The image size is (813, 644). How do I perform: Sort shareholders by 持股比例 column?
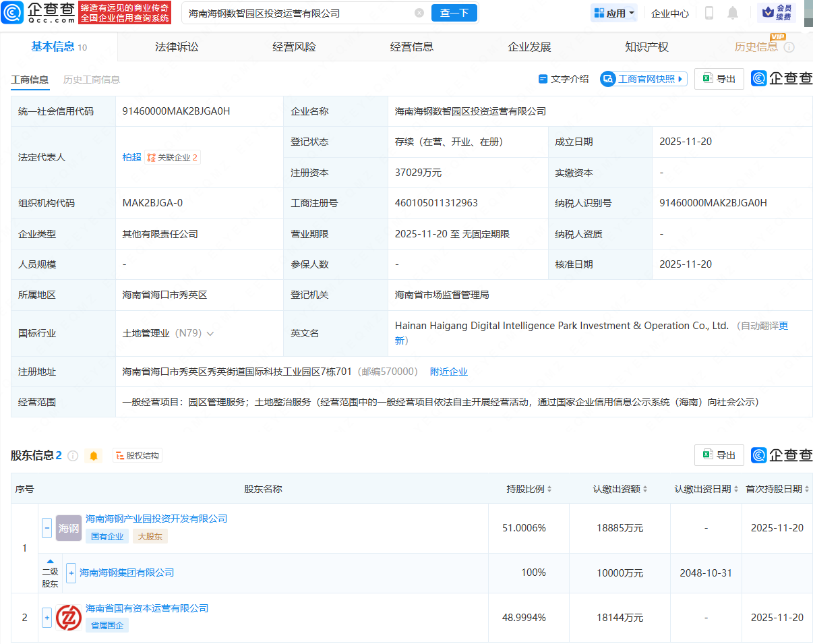point(529,489)
